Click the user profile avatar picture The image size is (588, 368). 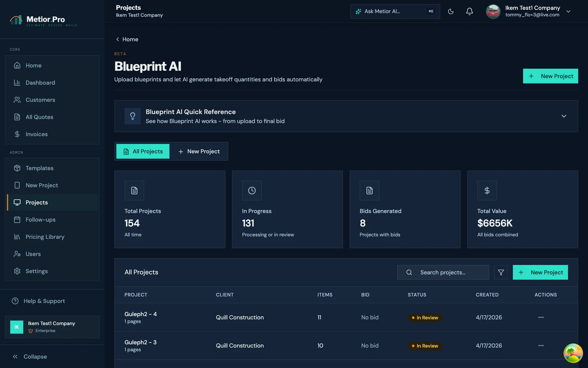(493, 11)
